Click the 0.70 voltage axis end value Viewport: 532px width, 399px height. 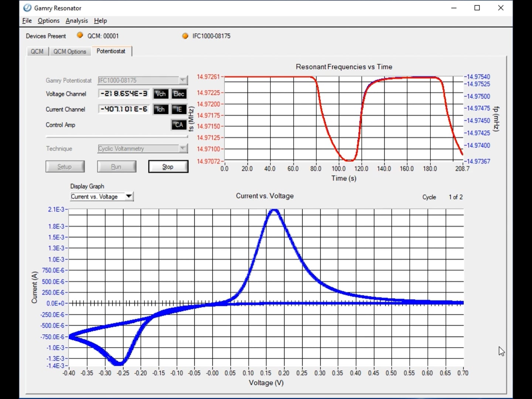point(463,373)
